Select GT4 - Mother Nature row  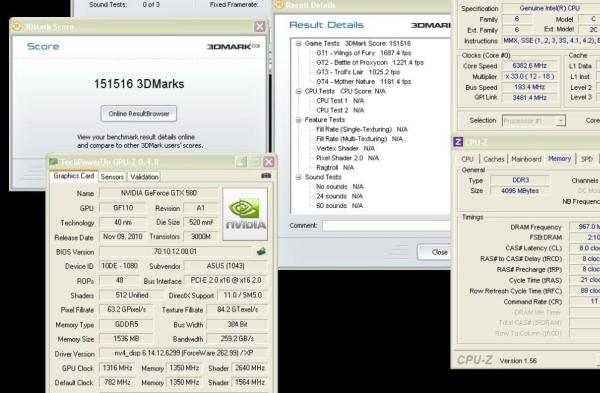click(x=364, y=82)
